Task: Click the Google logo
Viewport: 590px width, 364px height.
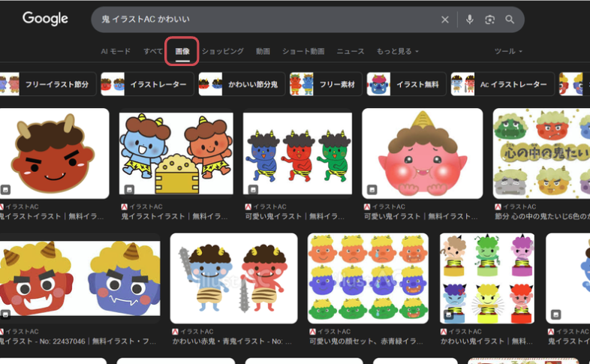Action: pyautogui.click(x=45, y=19)
